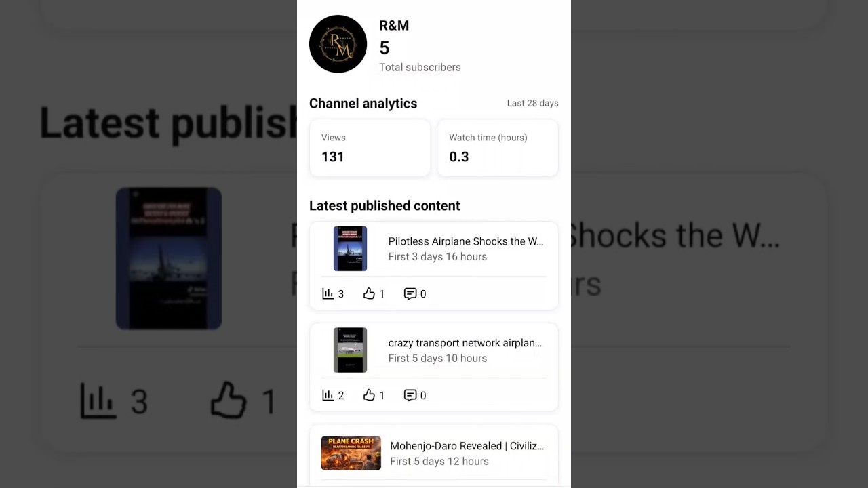This screenshot has width=868, height=488.
Task: Open the Views analytics card showing 131
Action: 370,148
